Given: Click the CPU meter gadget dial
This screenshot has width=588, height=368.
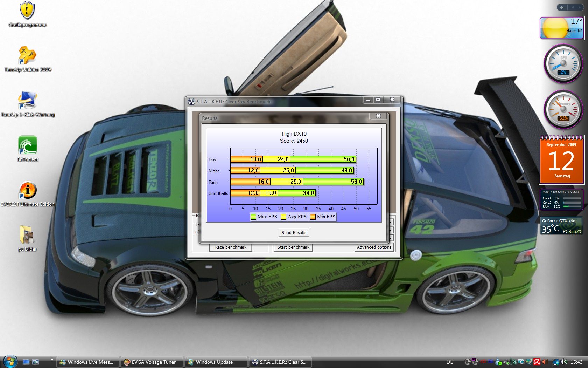Looking at the screenshot, I should click(x=563, y=63).
